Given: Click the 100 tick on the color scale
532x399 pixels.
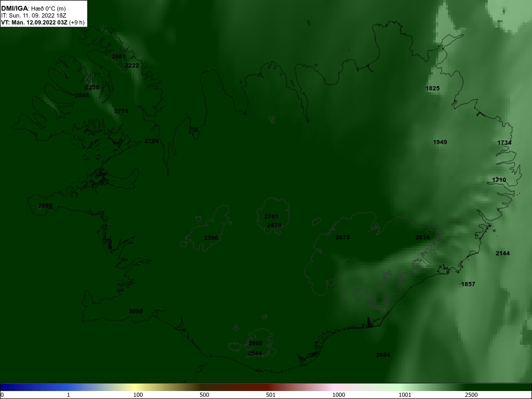Looking at the screenshot, I should 138,395.
